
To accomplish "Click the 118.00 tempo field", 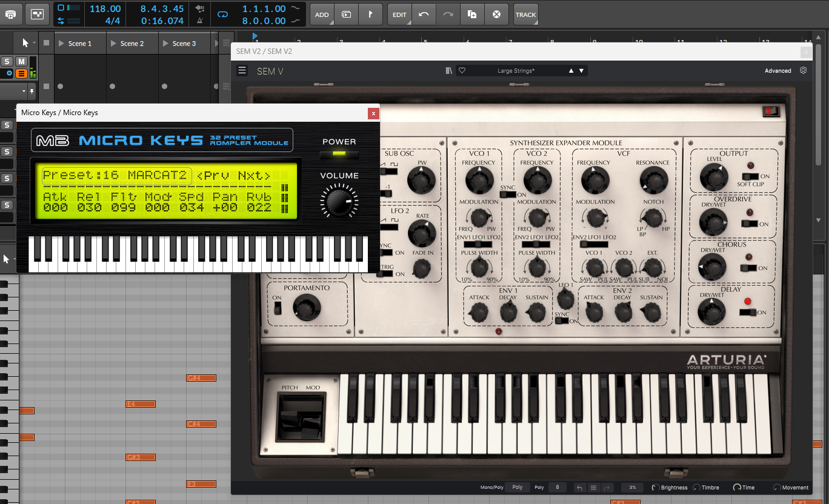I will (x=105, y=8).
